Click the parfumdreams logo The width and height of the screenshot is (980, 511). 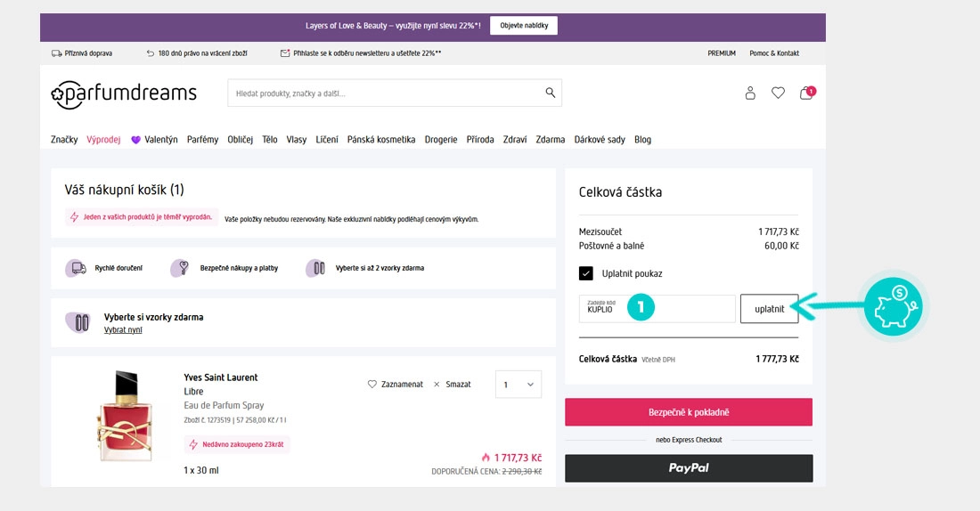point(124,94)
